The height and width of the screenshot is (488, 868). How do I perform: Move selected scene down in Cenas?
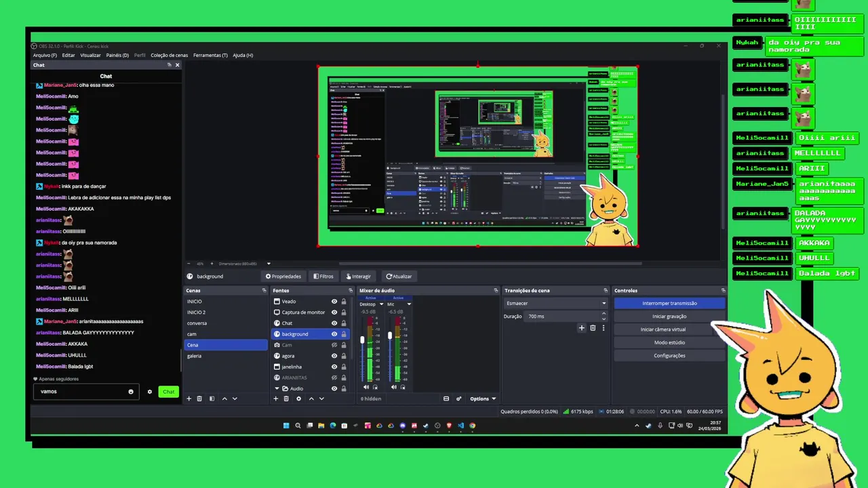click(235, 399)
